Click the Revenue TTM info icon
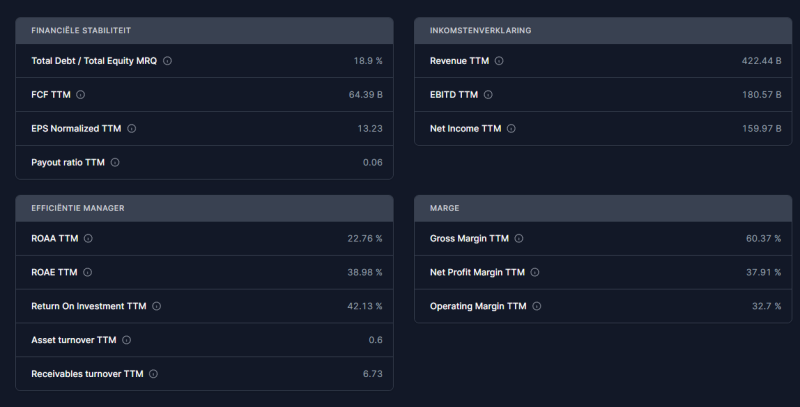The height and width of the screenshot is (407, 800). click(499, 61)
